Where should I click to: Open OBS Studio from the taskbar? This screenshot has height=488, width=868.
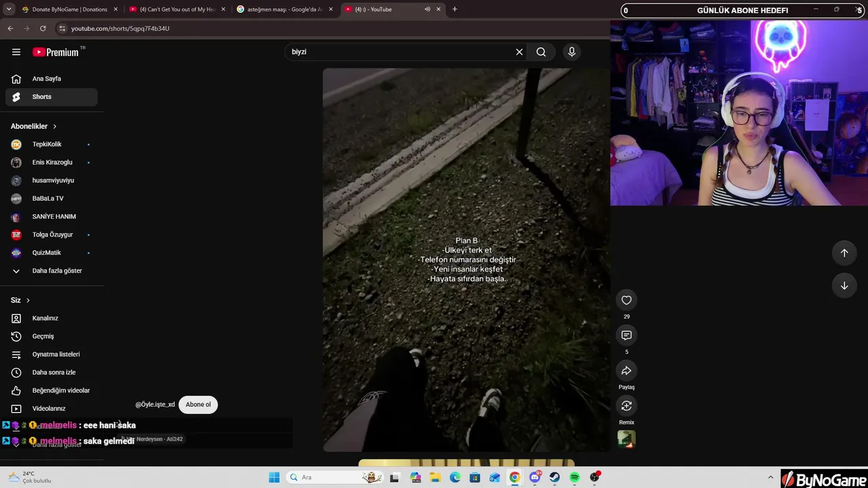tap(595, 477)
